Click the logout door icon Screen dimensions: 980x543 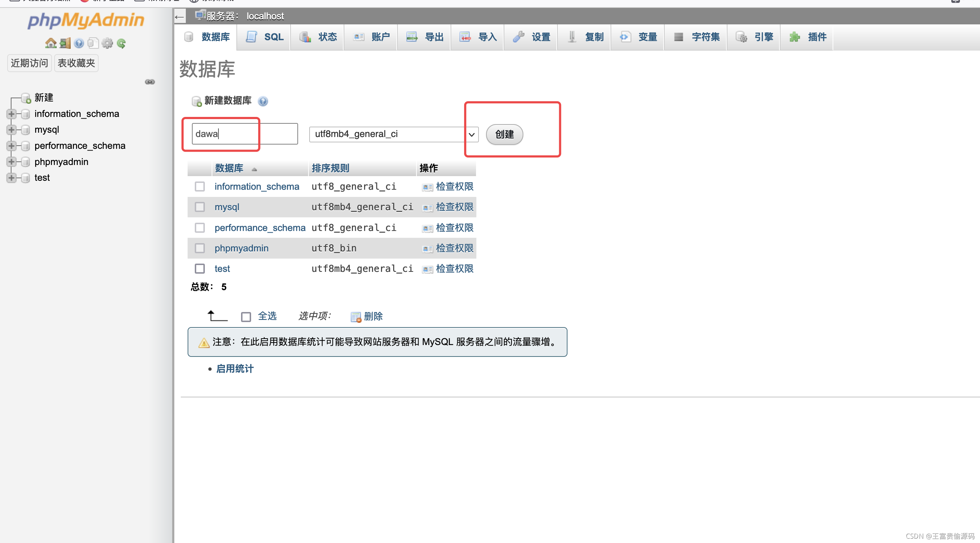tap(65, 43)
